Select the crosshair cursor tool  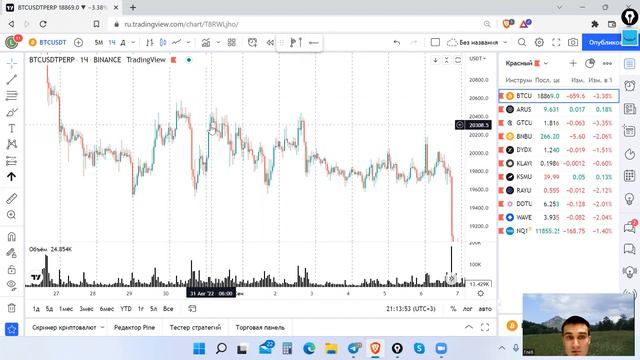click(x=11, y=63)
